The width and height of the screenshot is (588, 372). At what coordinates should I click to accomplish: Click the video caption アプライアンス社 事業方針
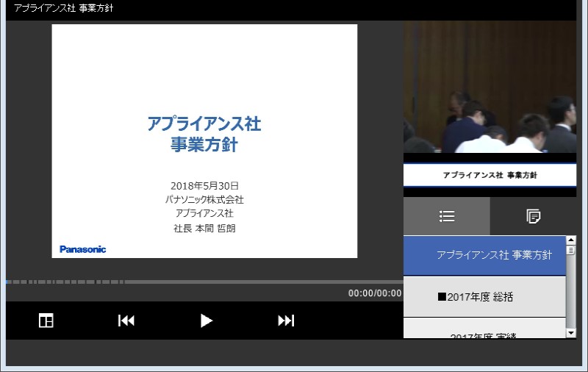pos(490,175)
